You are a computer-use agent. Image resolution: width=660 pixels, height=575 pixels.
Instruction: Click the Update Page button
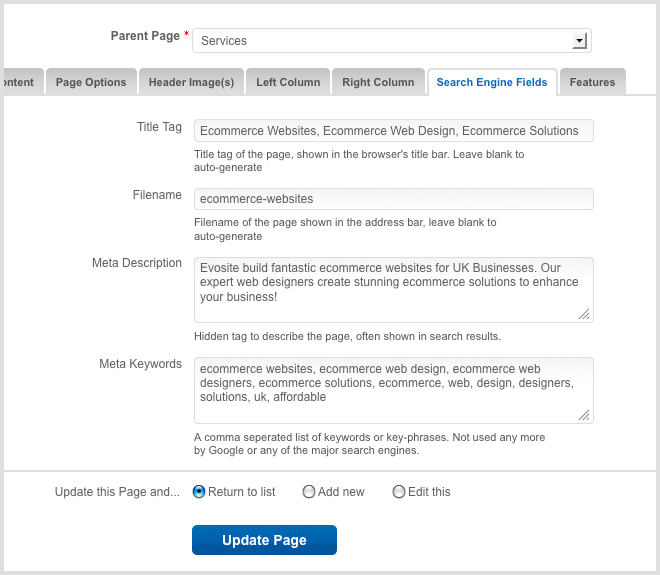(x=264, y=540)
